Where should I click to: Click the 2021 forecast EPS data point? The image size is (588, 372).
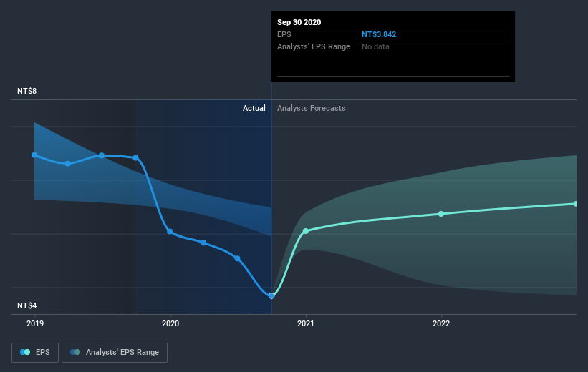point(306,231)
